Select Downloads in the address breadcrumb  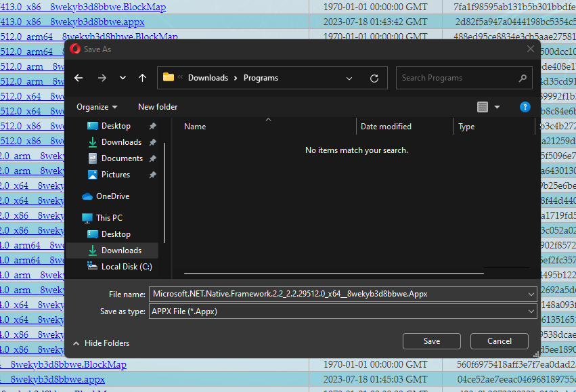pos(208,78)
